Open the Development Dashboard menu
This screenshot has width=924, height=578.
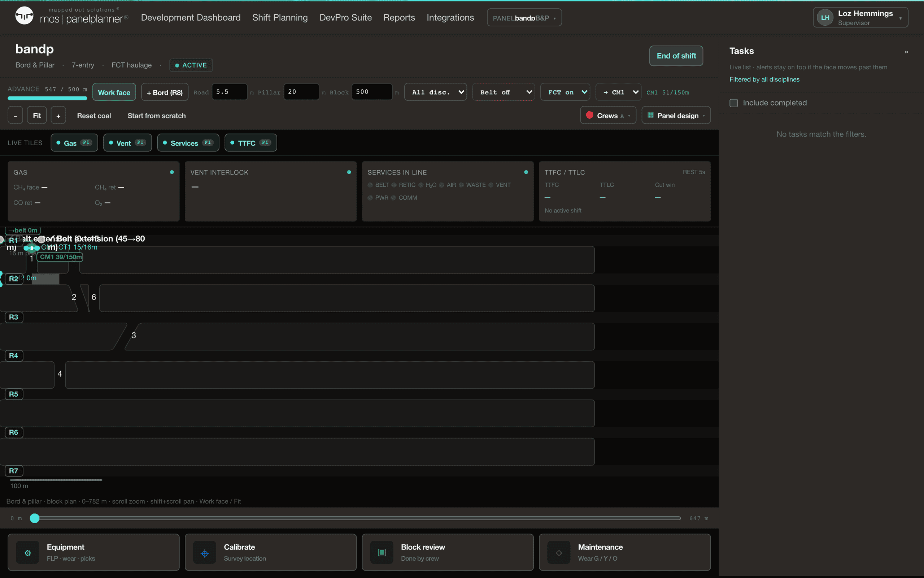pyautogui.click(x=191, y=18)
